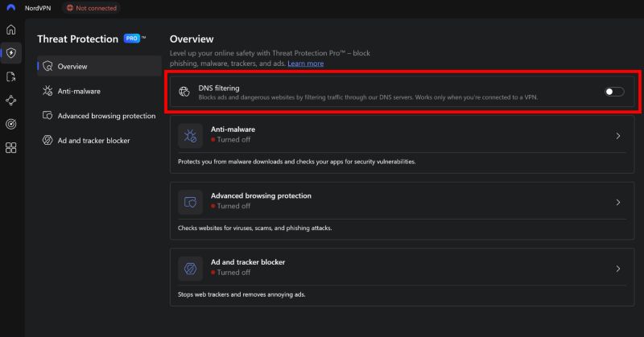
Task: Click 'Checks websites for viruses' description
Action: (x=255, y=228)
